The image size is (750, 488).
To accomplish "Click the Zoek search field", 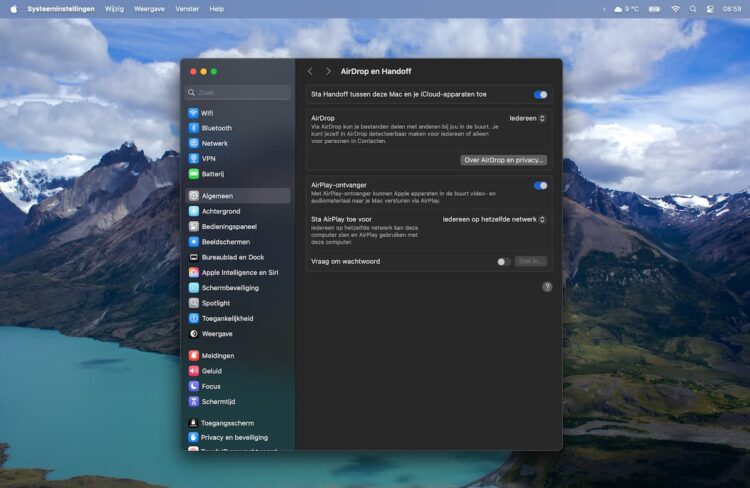I will click(240, 92).
